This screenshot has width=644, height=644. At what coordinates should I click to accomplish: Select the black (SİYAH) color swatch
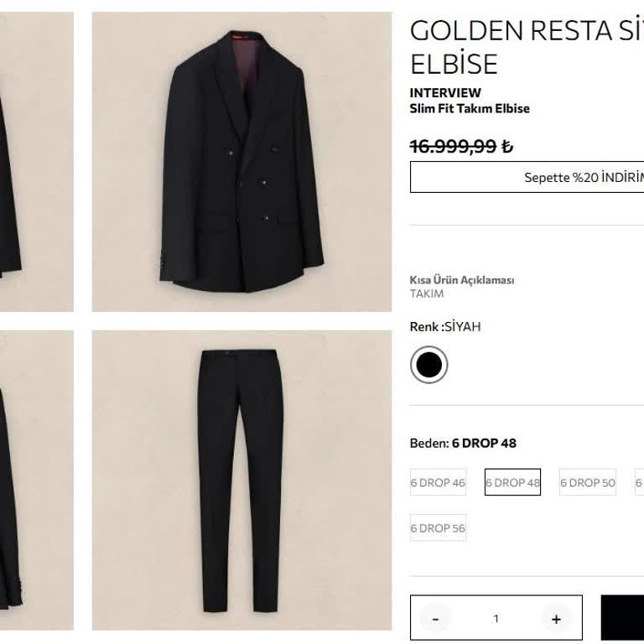pos(428,365)
